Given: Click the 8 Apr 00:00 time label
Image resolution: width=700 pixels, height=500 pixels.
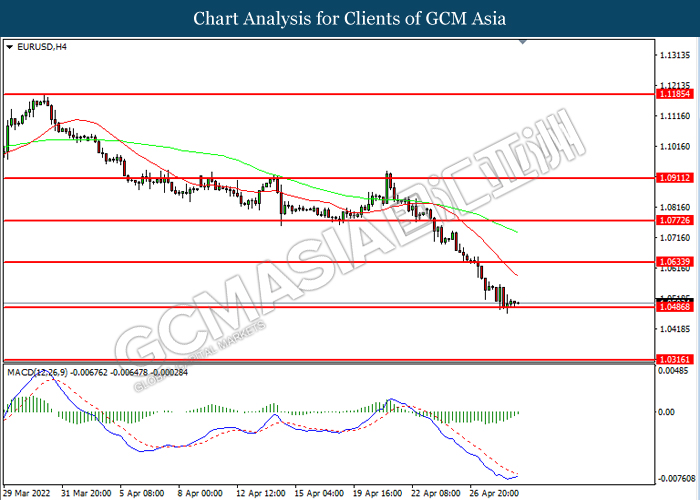Looking at the screenshot, I should (200, 493).
